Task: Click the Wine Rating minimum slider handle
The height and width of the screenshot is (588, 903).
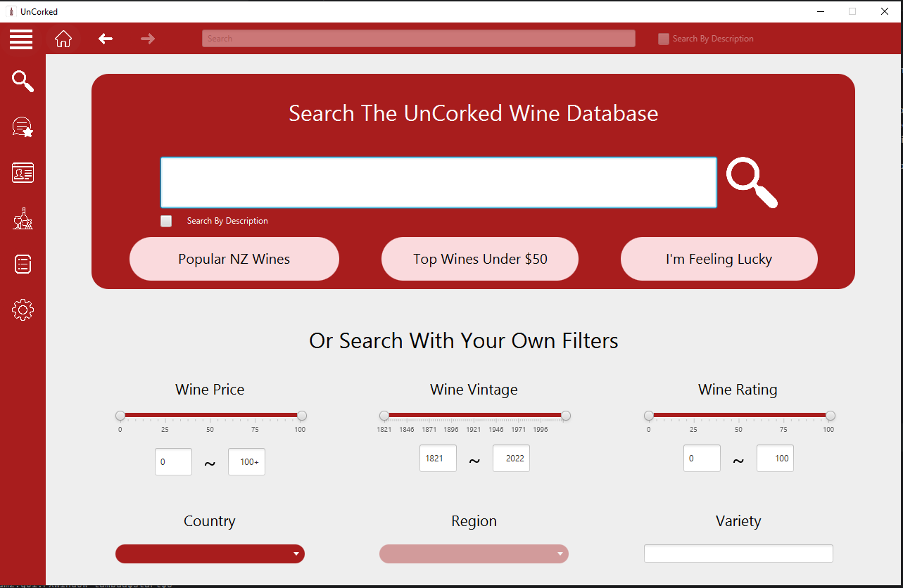Action: [x=649, y=416]
